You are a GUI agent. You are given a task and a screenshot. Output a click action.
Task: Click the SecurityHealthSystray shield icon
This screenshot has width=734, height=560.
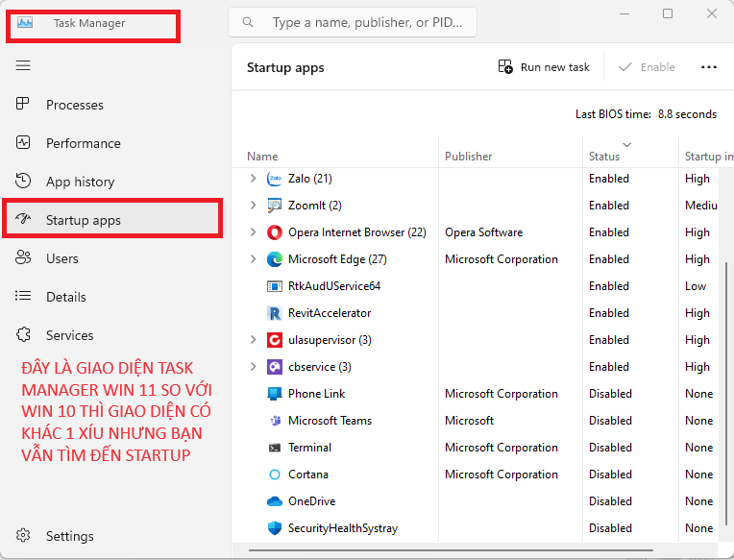[274, 528]
